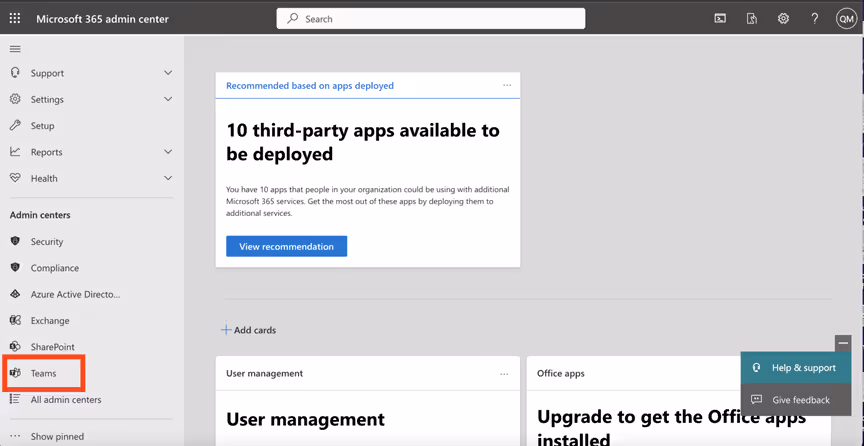Open the SharePoint admin center
Viewport: 864px width, 446px height.
[52, 347]
